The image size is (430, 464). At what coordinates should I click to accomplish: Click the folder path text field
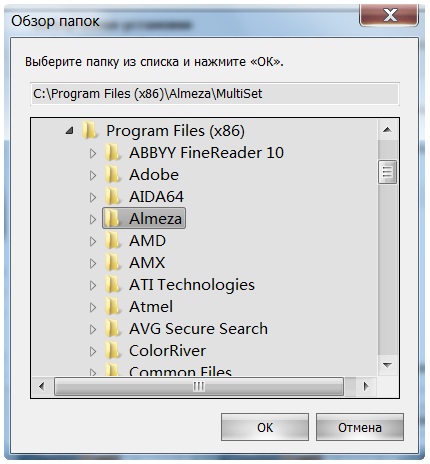pyautogui.click(x=215, y=94)
